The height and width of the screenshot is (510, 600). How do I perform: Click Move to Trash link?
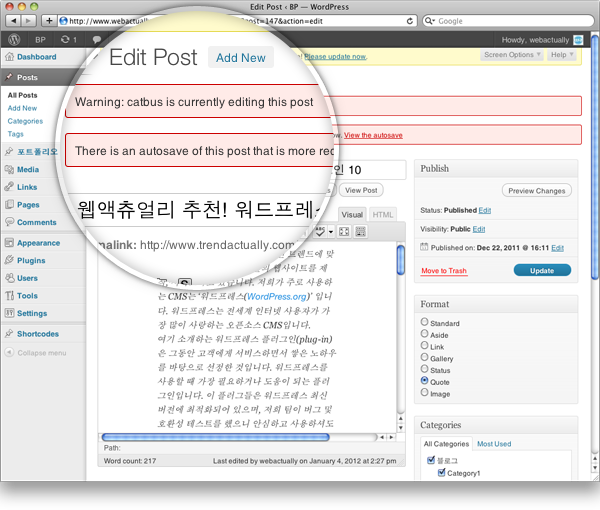click(444, 270)
